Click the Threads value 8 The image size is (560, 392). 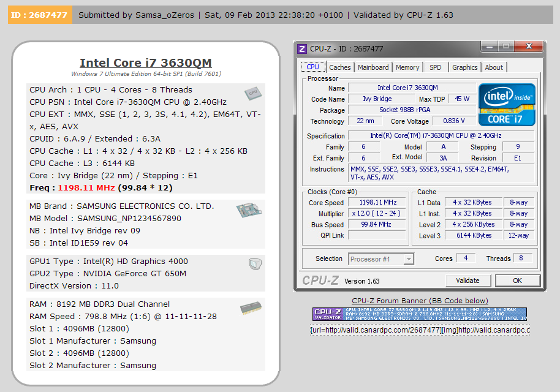click(522, 258)
